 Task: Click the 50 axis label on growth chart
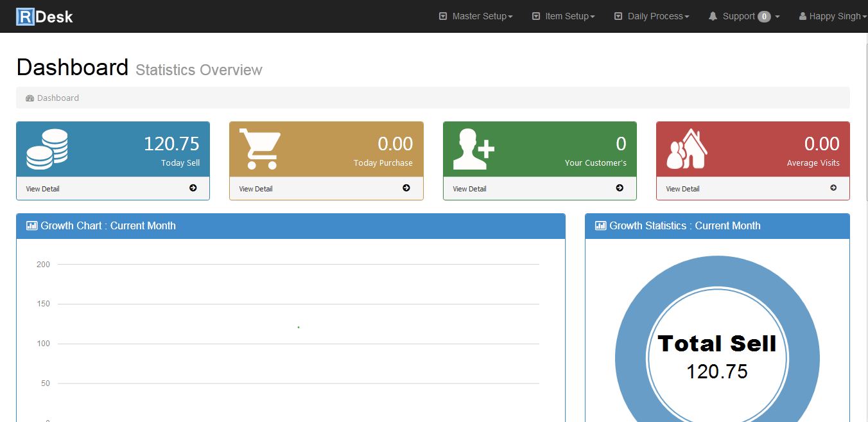click(x=46, y=383)
